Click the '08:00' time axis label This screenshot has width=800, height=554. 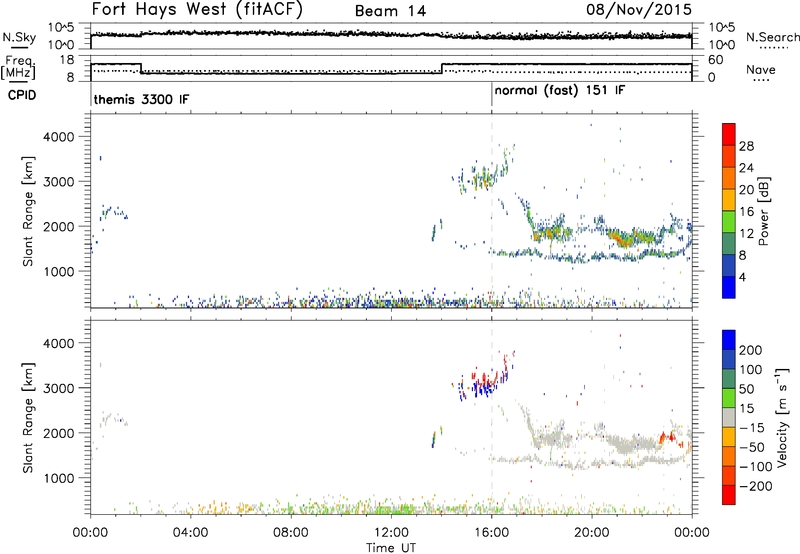tap(291, 532)
